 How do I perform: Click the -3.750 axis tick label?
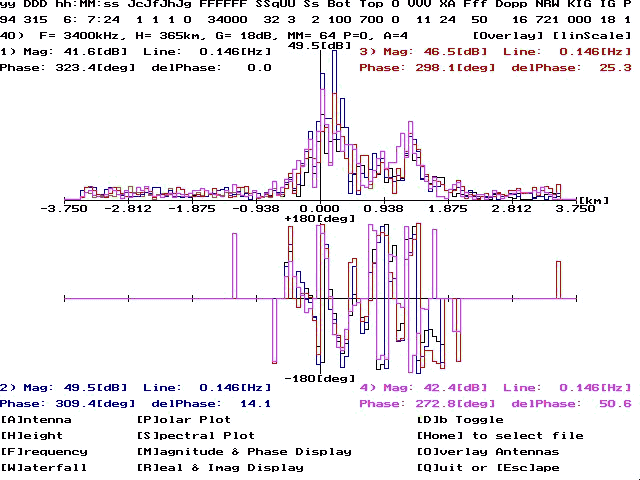click(64, 209)
